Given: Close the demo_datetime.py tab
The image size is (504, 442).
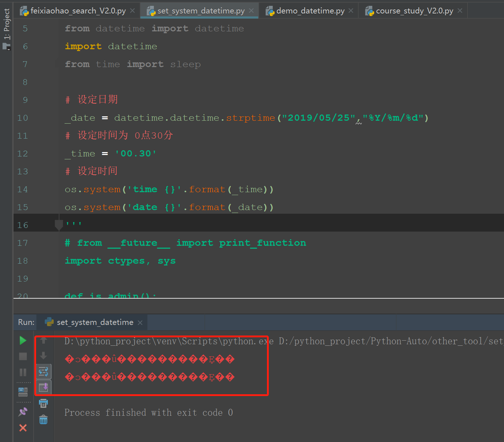Looking at the screenshot, I should pos(350,11).
